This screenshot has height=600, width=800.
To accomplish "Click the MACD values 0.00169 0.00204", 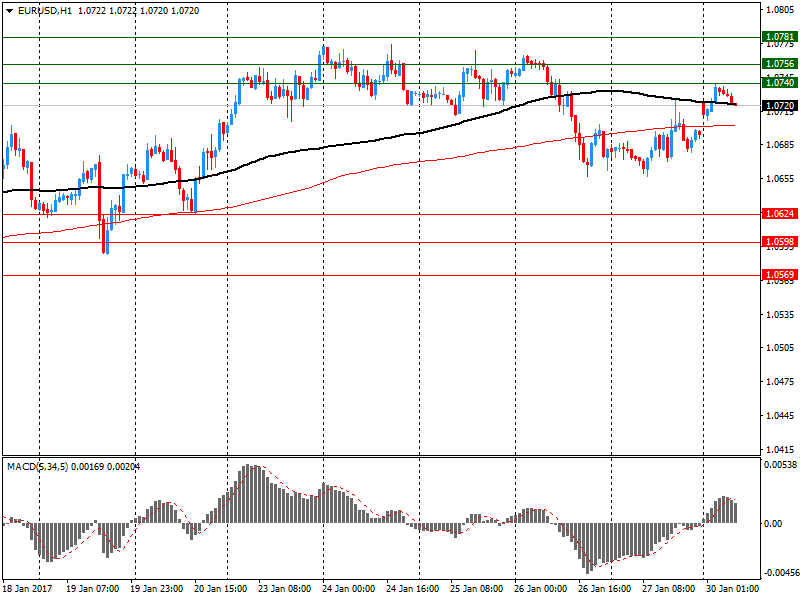I will [106, 466].
